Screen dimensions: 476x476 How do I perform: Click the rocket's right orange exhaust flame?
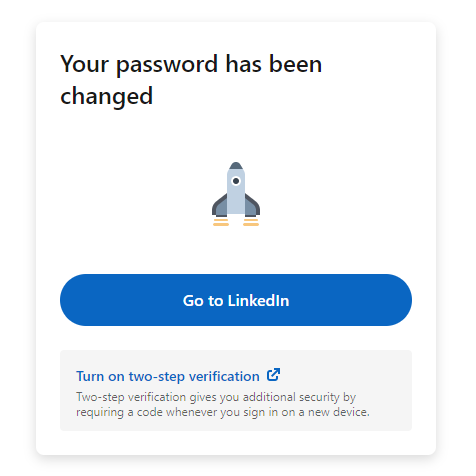[251, 222]
